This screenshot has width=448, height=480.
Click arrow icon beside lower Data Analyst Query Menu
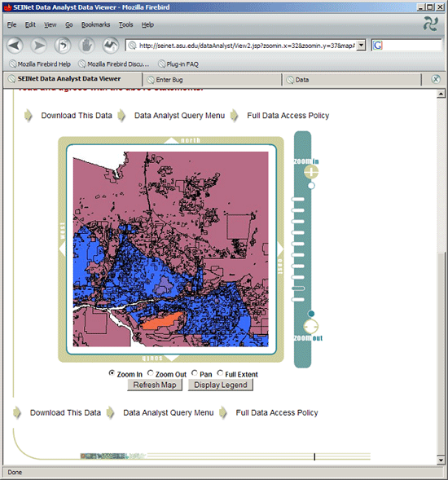coord(111,412)
